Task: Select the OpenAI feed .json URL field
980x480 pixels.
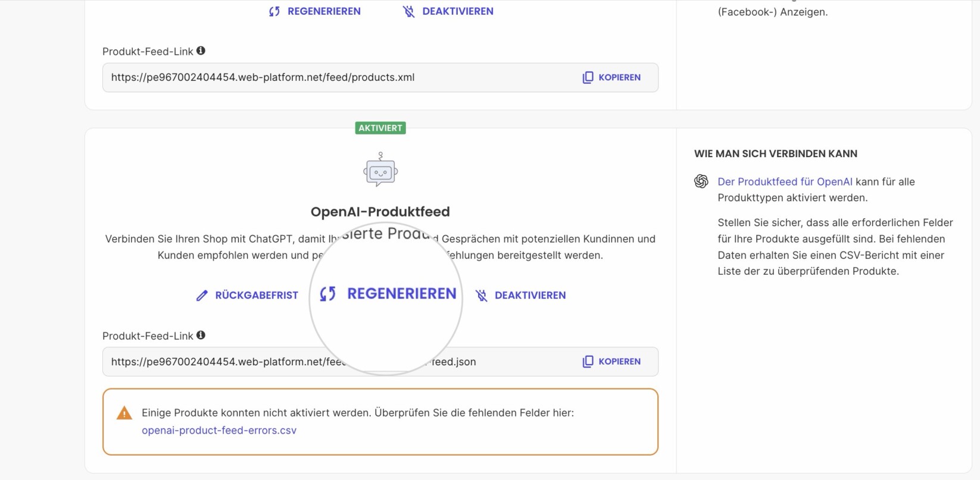Action: tap(380, 362)
